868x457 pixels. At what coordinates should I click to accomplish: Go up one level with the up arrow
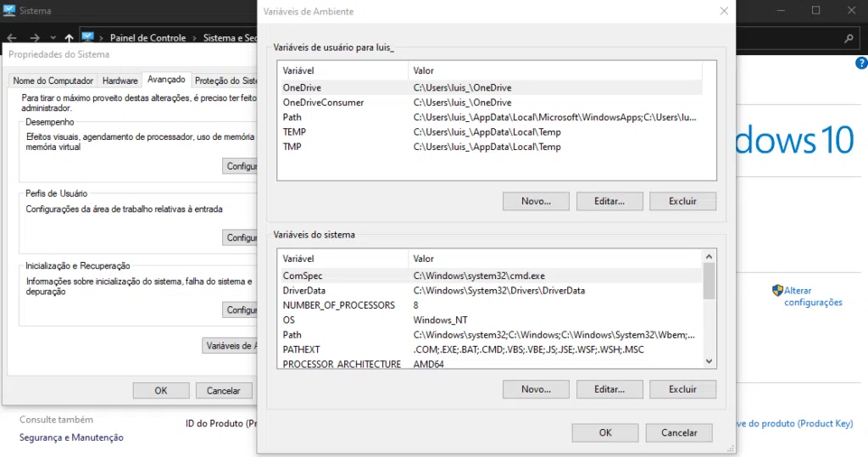(x=69, y=38)
